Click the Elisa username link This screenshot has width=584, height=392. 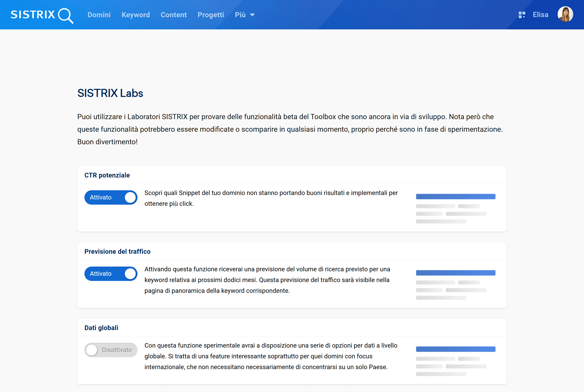point(540,15)
